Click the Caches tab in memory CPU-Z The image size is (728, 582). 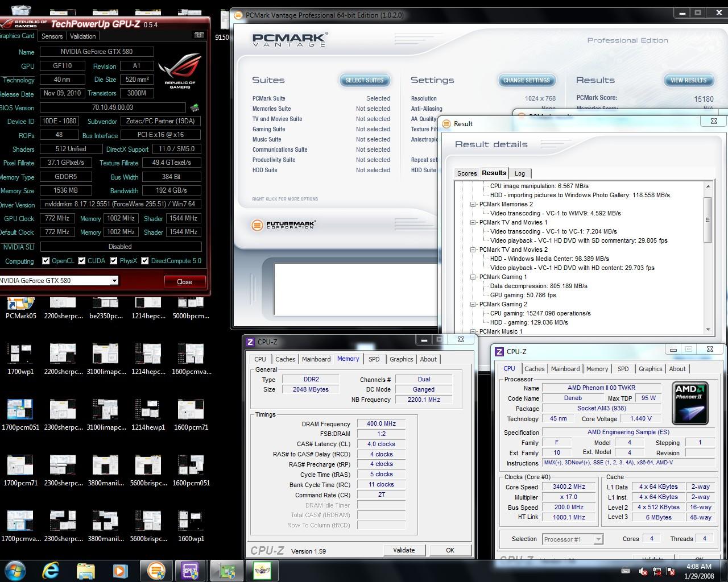(285, 359)
